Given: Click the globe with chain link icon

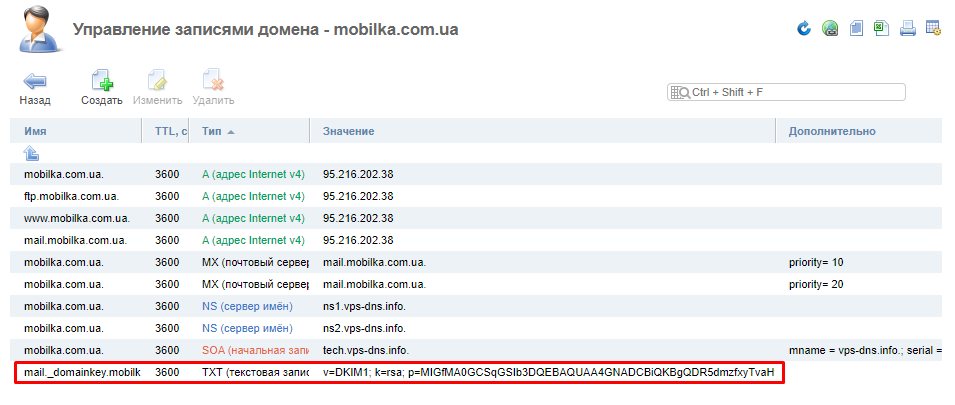Looking at the screenshot, I should click(830, 28).
